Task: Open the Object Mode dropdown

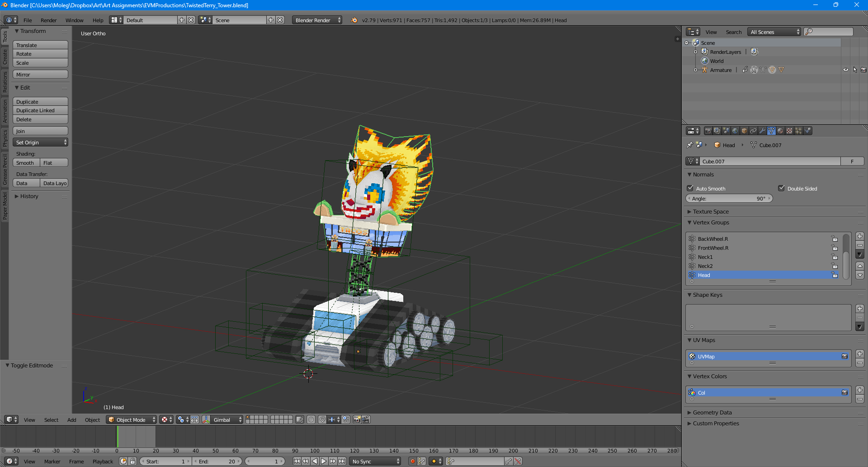Action: coord(131,419)
